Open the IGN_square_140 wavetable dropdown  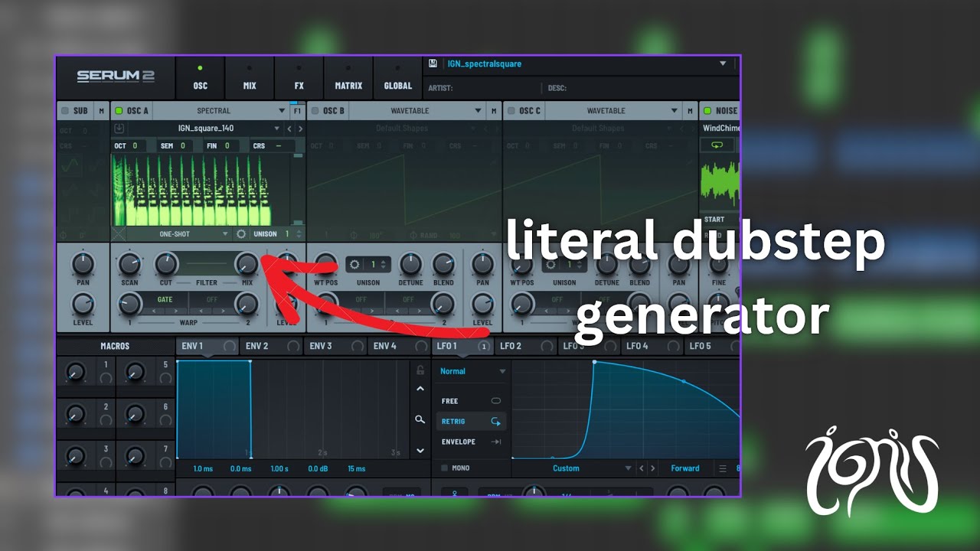coord(207,129)
